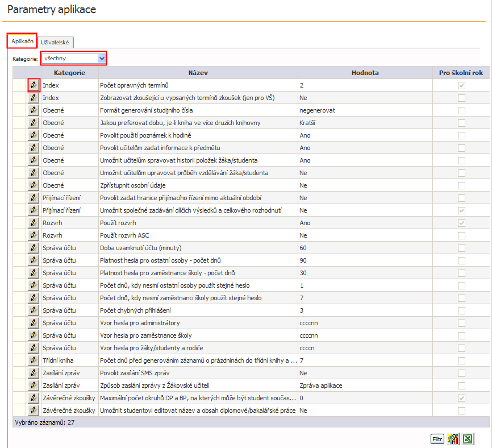Open table settings icon beside Filtr button

453,438
